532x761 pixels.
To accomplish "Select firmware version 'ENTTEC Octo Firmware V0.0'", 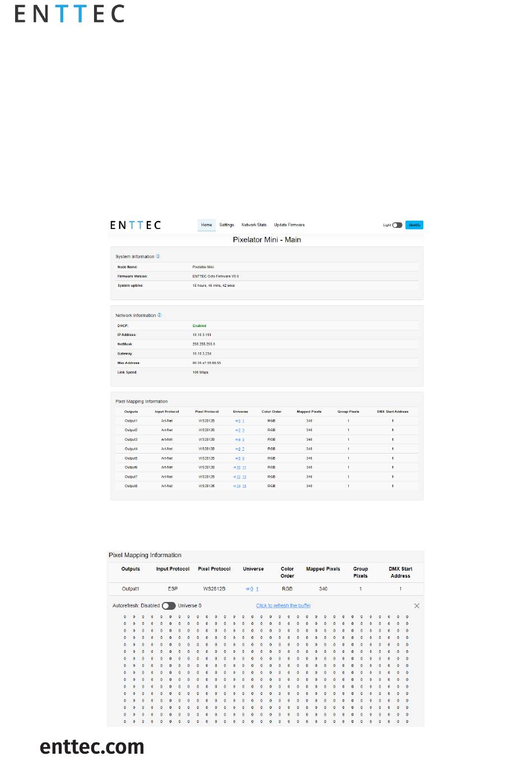I will click(216, 276).
